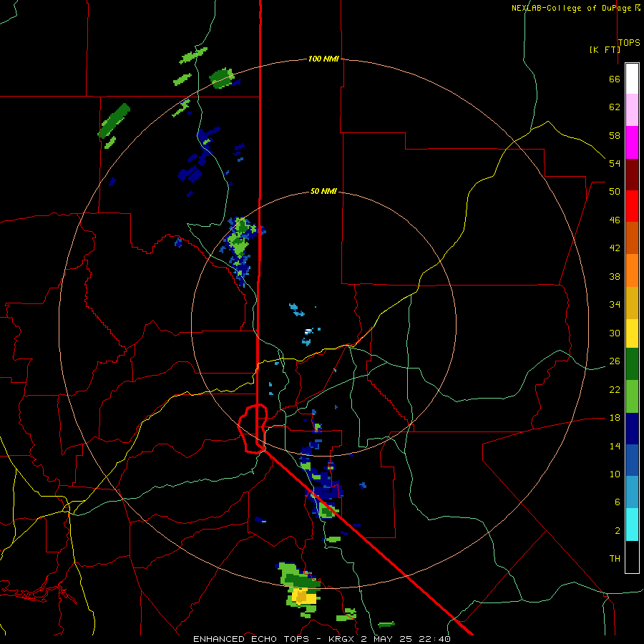Click the white 66 kft color swatch
The height and width of the screenshot is (644, 644).
(632, 79)
